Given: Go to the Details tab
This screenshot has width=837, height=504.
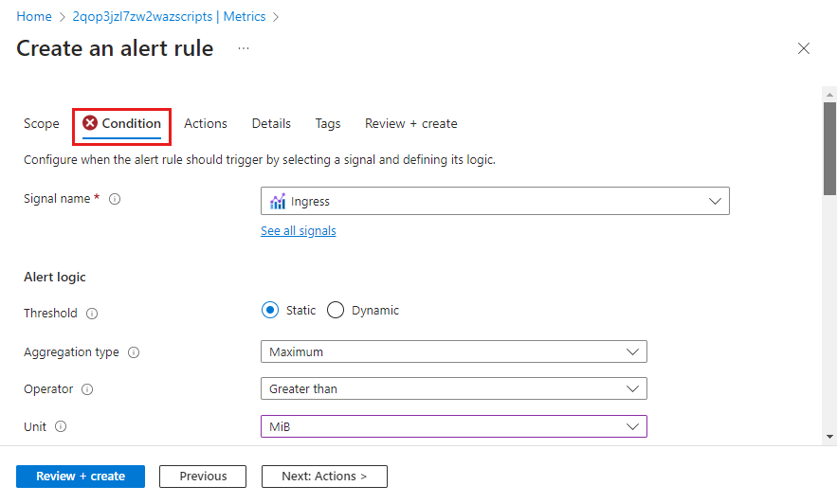Looking at the screenshot, I should pos(271,123).
